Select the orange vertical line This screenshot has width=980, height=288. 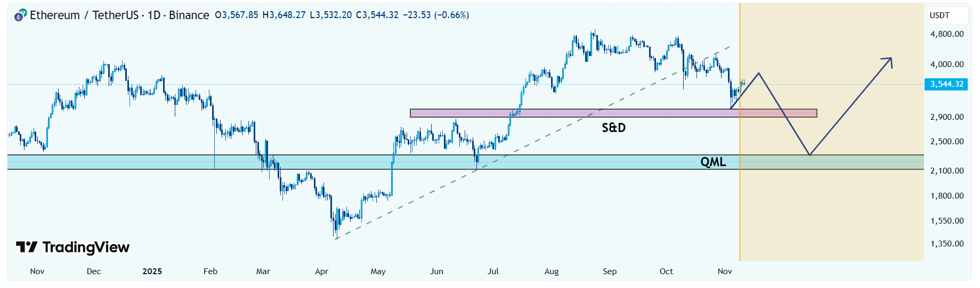pyautogui.click(x=740, y=213)
